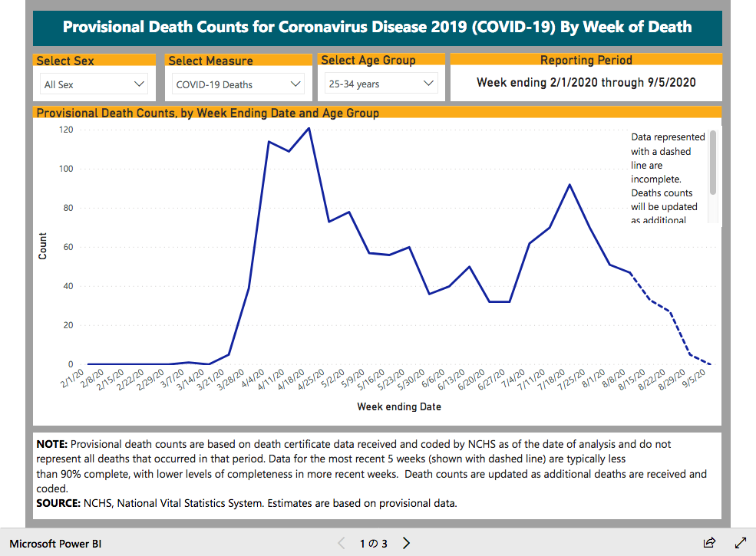756x556 pixels.
Task: Click the 'SOURCE:' line in the footnote
Action: pos(246,503)
